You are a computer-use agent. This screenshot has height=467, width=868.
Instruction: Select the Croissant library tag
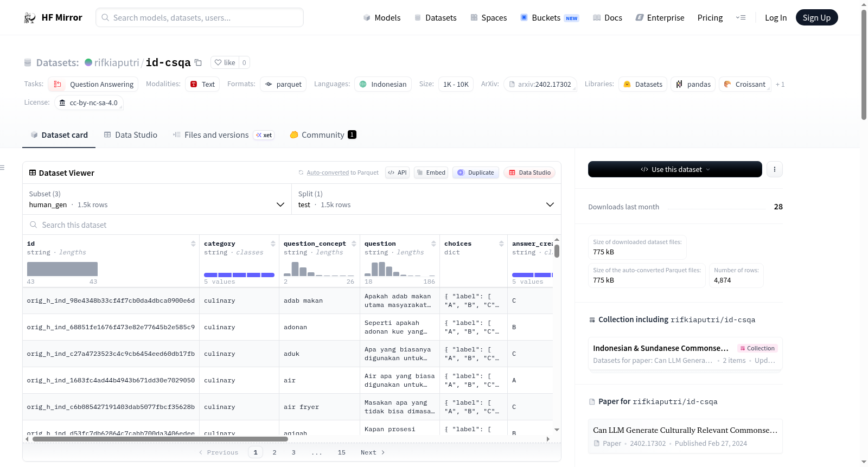pyautogui.click(x=745, y=84)
